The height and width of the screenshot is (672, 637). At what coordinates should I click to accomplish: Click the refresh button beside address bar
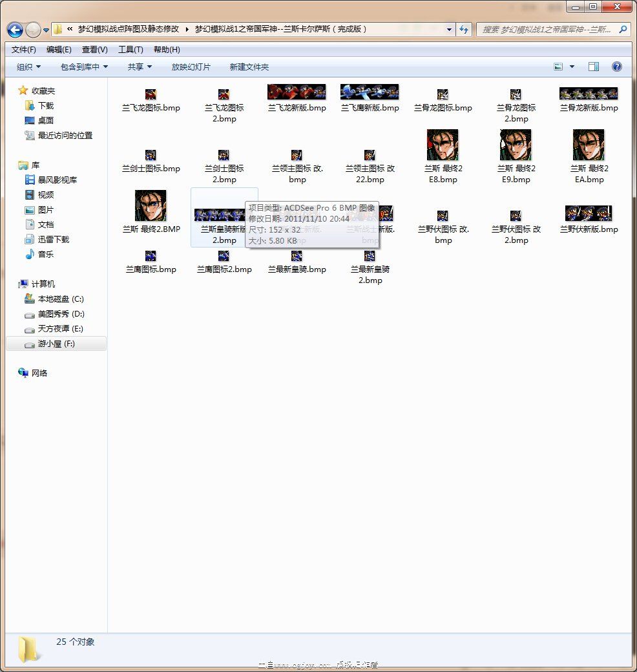coord(463,30)
